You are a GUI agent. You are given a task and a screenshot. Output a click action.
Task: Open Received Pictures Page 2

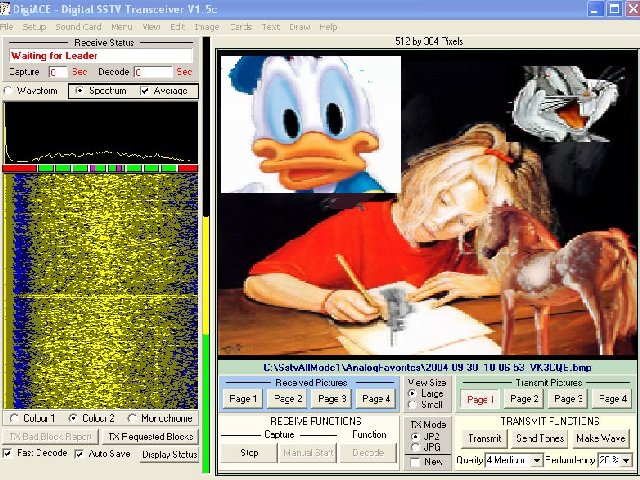[x=288, y=399]
